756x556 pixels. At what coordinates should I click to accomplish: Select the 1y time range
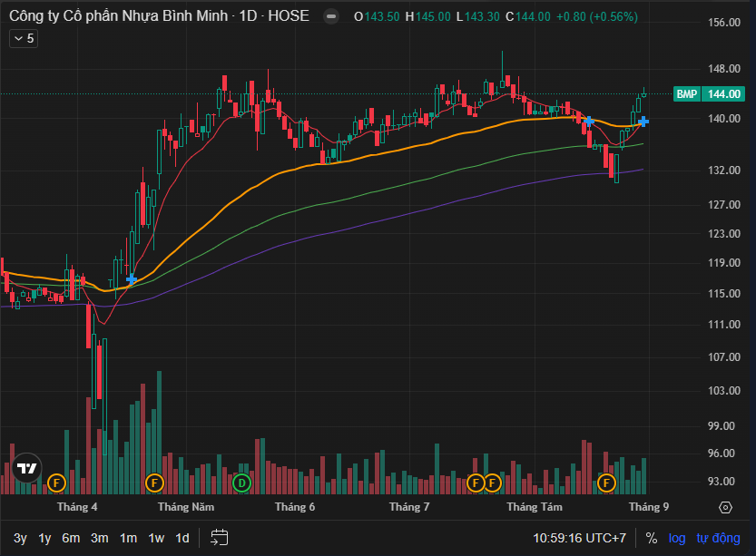(44, 538)
